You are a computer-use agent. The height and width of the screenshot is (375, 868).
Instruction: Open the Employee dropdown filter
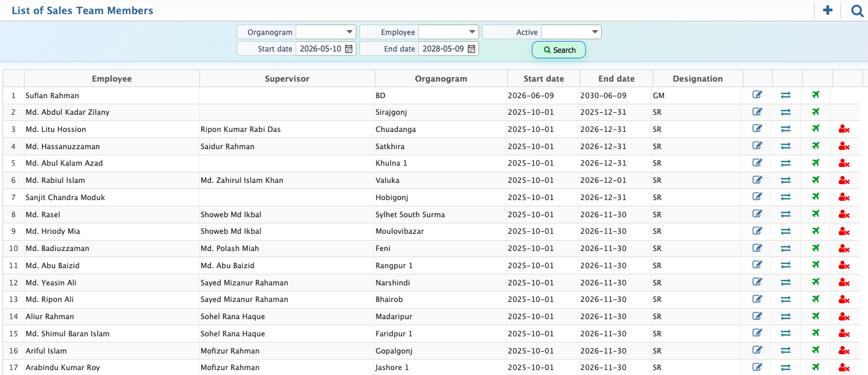coord(448,32)
